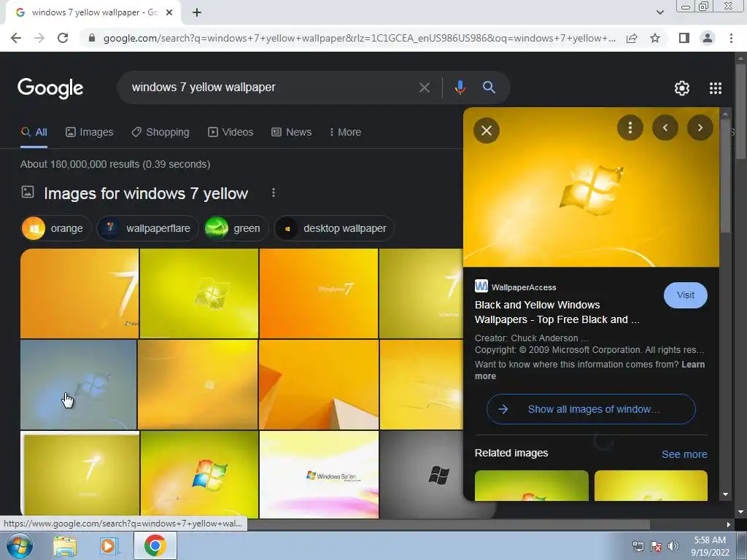Open the Google apps grid

coord(715,88)
